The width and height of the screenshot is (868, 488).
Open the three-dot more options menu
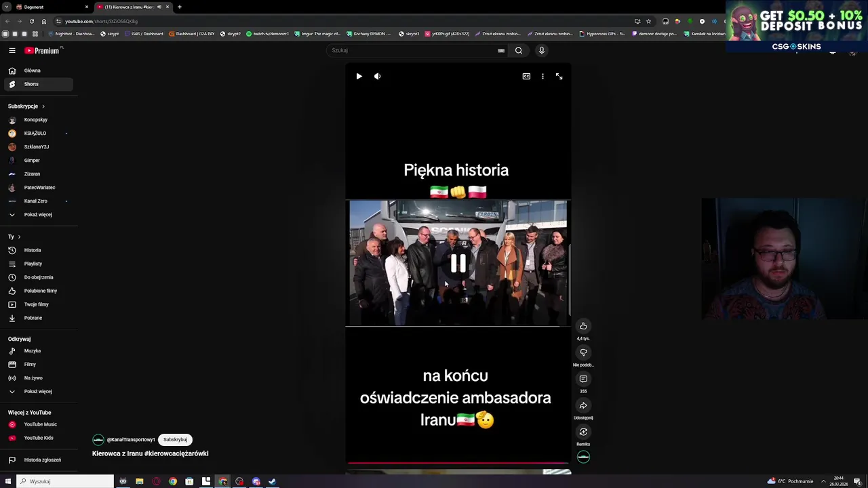click(x=542, y=77)
